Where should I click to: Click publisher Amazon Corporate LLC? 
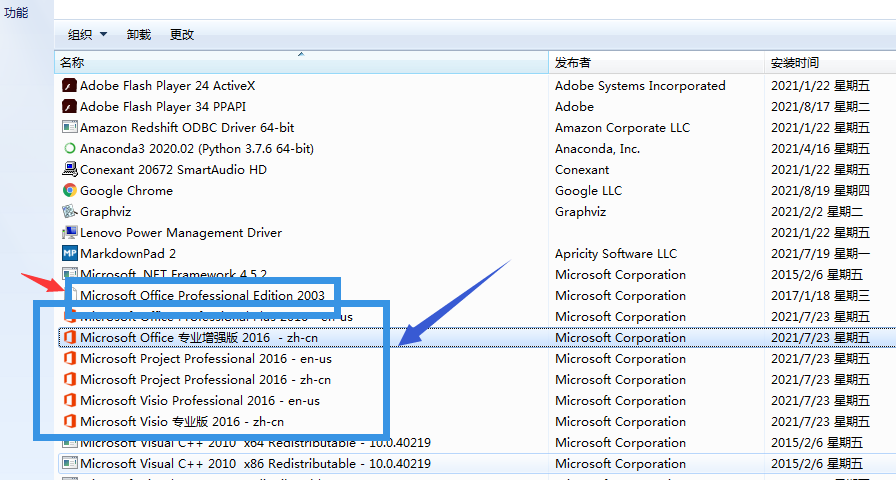[x=622, y=128]
